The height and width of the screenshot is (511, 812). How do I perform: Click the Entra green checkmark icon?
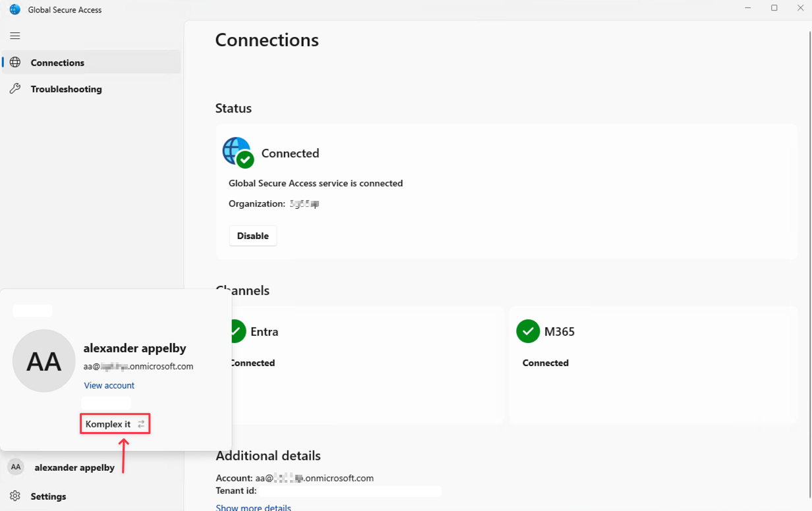tap(237, 331)
